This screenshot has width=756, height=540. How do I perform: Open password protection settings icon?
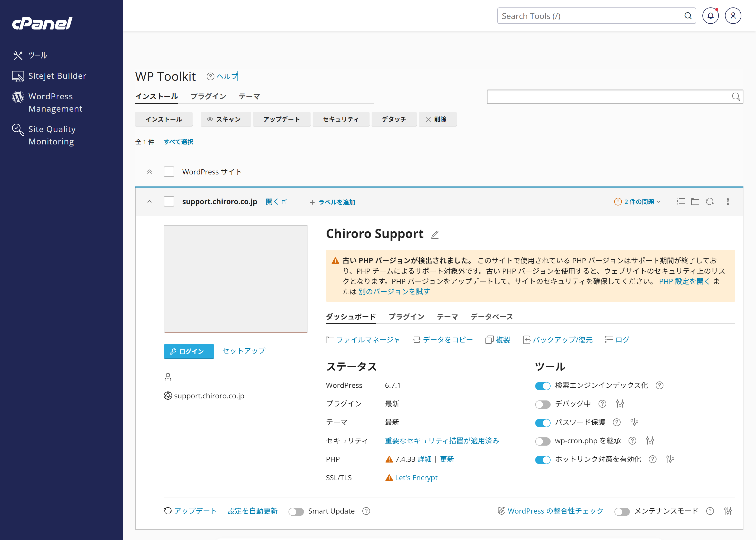[x=634, y=422]
